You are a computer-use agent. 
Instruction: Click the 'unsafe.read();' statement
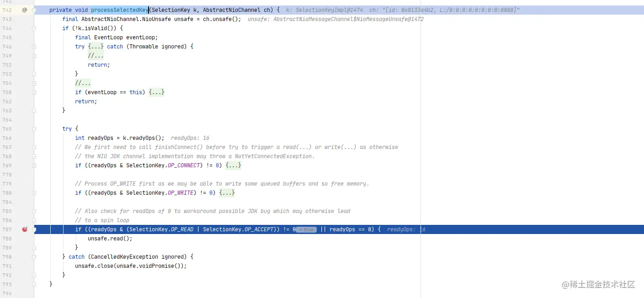tap(110, 239)
